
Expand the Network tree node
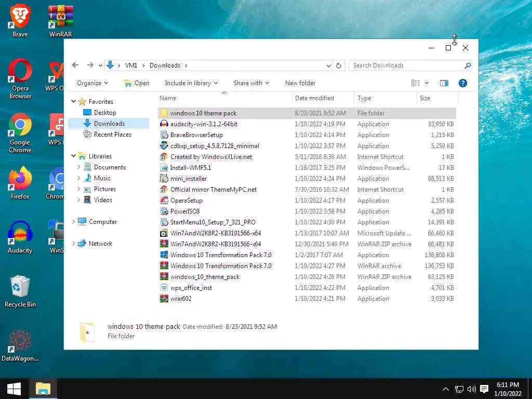click(x=73, y=243)
